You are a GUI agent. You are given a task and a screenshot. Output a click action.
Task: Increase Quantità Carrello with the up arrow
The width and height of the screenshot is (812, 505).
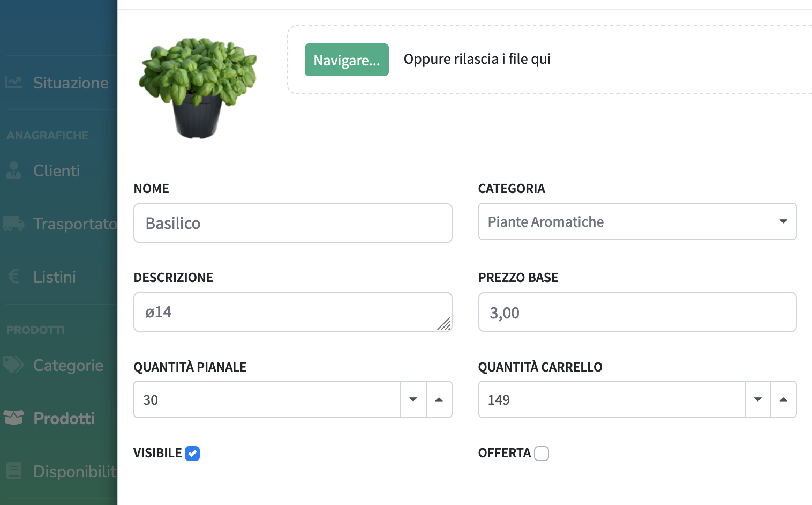(784, 399)
